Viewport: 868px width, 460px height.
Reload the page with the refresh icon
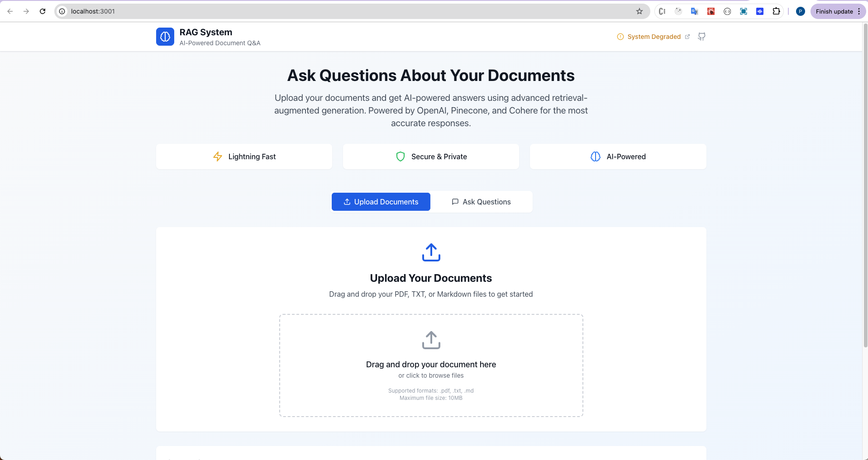[x=43, y=11]
